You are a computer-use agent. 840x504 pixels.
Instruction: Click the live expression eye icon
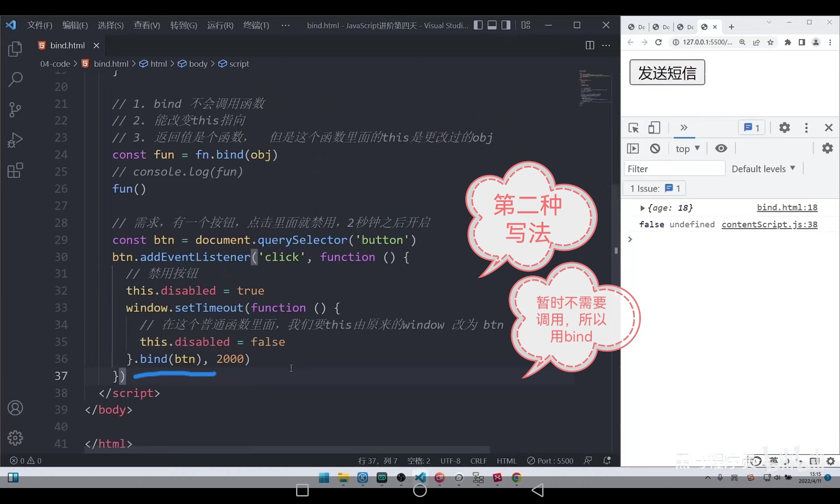click(721, 148)
